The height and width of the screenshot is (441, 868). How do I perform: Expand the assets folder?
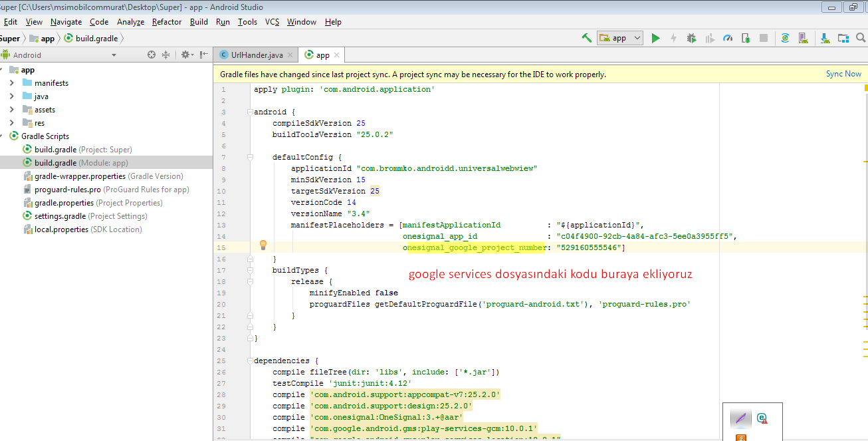point(11,110)
